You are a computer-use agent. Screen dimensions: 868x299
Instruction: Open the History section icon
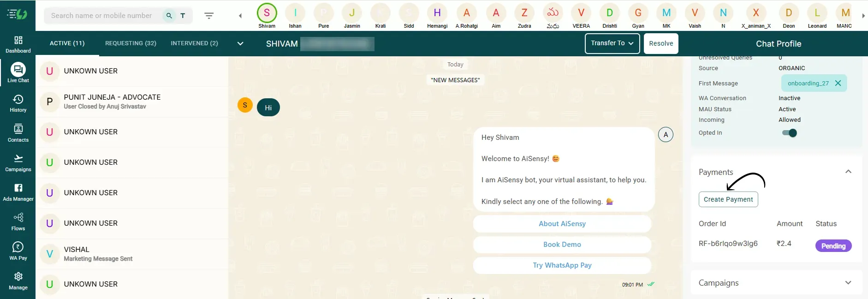tap(18, 103)
